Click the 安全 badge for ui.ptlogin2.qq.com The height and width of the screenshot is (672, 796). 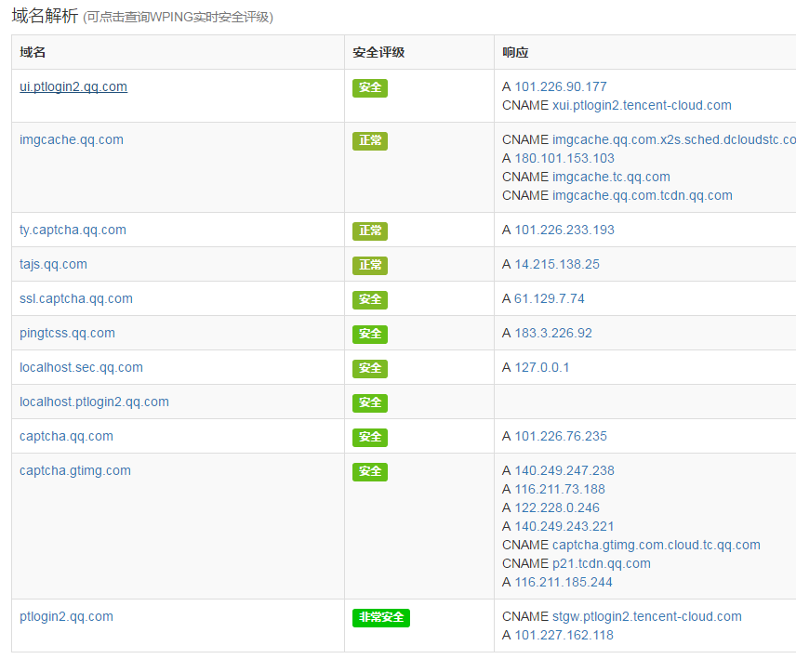pos(370,87)
